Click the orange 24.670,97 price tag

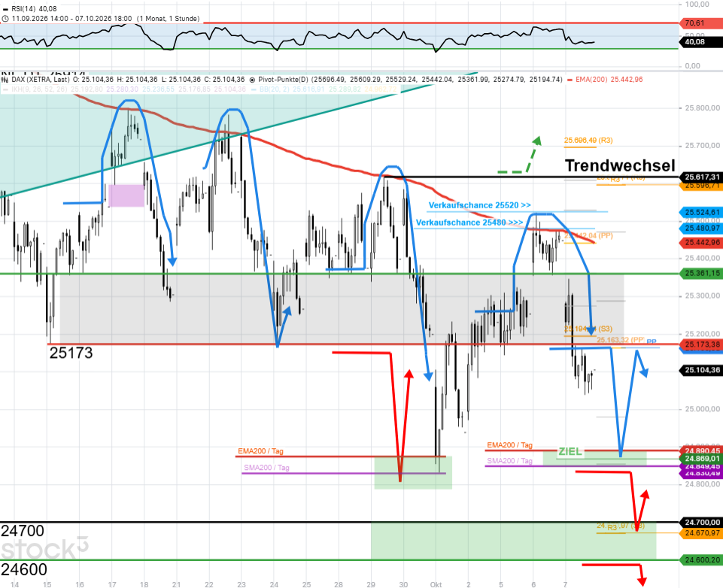(702, 533)
